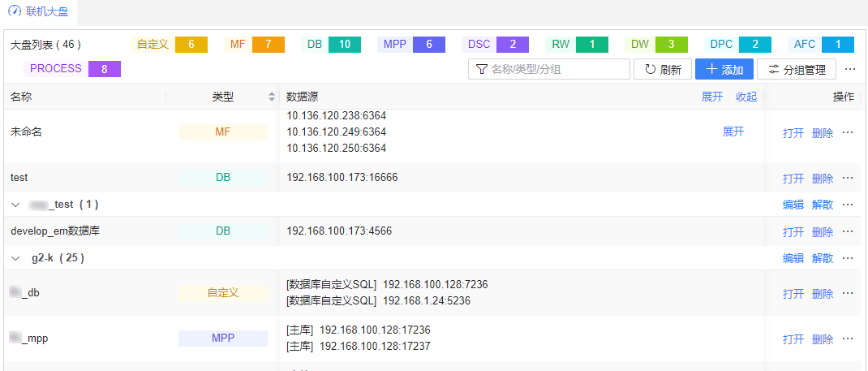
Task: Click the 数据源 column header
Action: [x=303, y=97]
